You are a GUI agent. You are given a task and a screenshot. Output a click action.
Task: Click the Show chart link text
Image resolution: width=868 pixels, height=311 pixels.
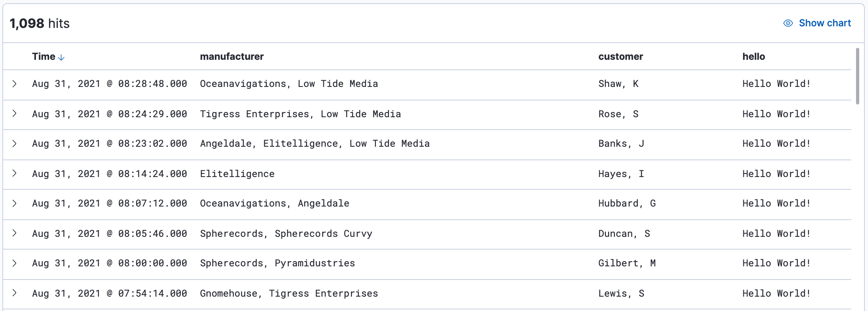point(824,23)
